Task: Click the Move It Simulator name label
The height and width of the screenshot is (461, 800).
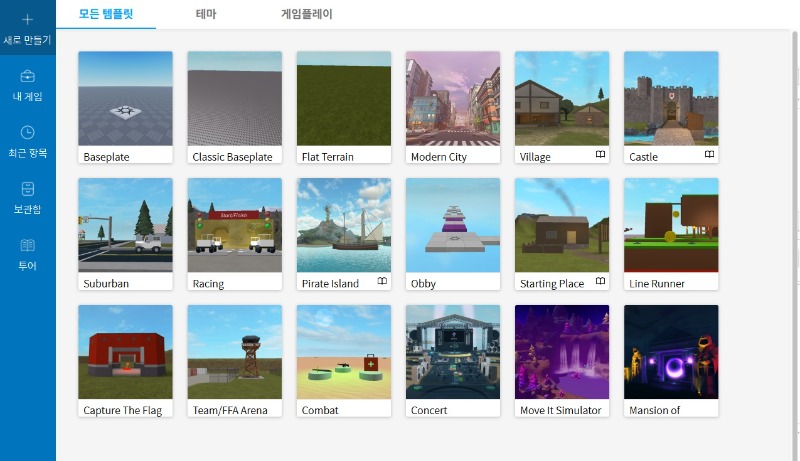Action: [x=560, y=410]
